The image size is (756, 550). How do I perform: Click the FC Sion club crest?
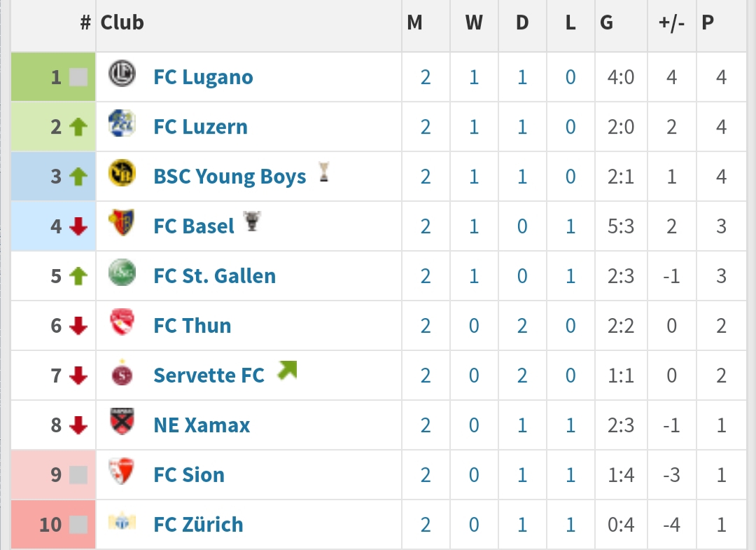tap(122, 472)
